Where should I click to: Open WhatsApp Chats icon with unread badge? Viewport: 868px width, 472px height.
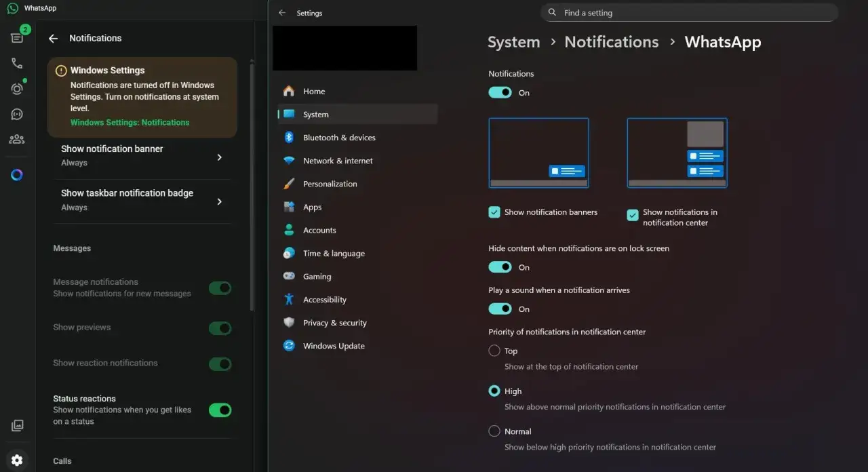pyautogui.click(x=17, y=37)
